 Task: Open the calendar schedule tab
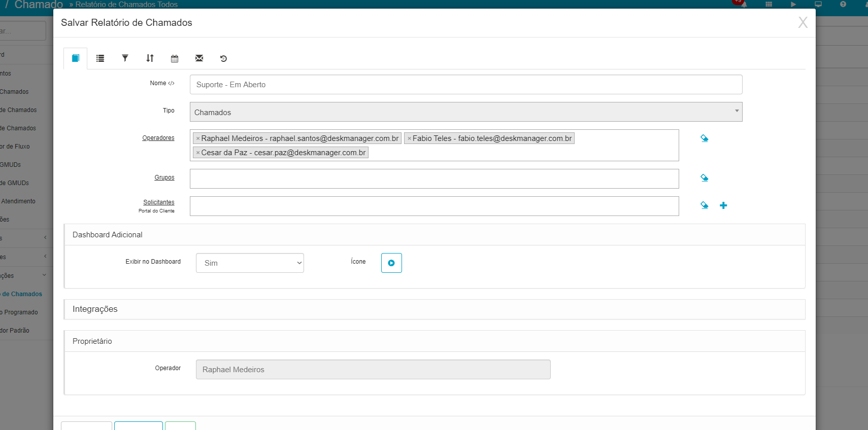pyautogui.click(x=175, y=58)
